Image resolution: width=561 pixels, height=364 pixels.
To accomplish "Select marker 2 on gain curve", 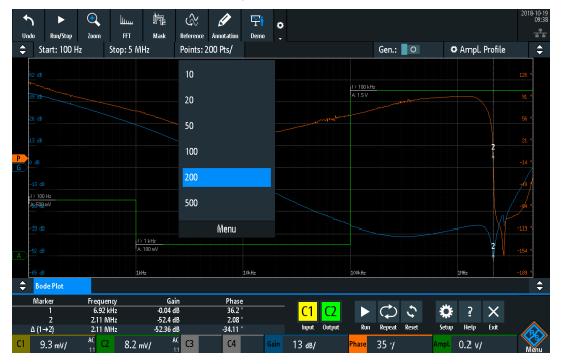I will (493, 246).
